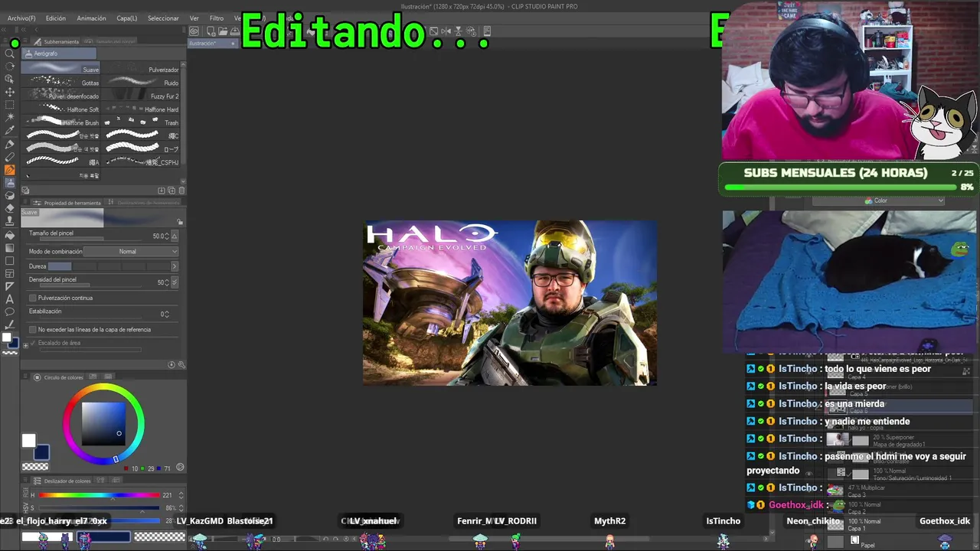Image resolution: width=980 pixels, height=551 pixels.
Task: Select the Zoom magnifier tool
Action: (10, 54)
